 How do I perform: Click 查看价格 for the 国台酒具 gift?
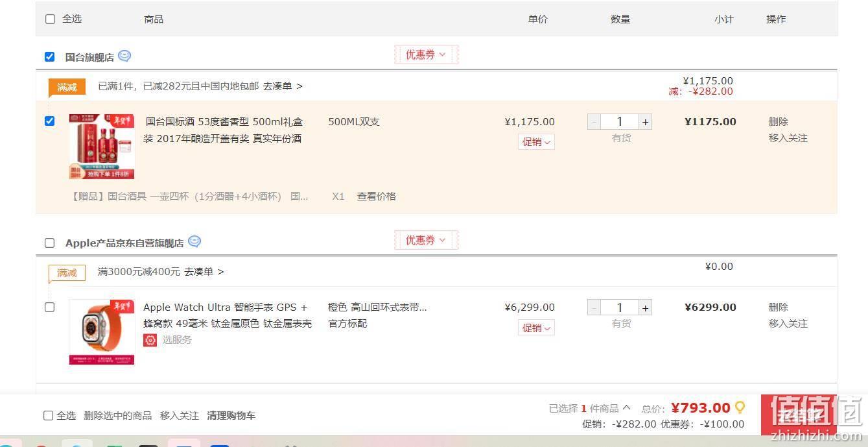[x=377, y=196]
